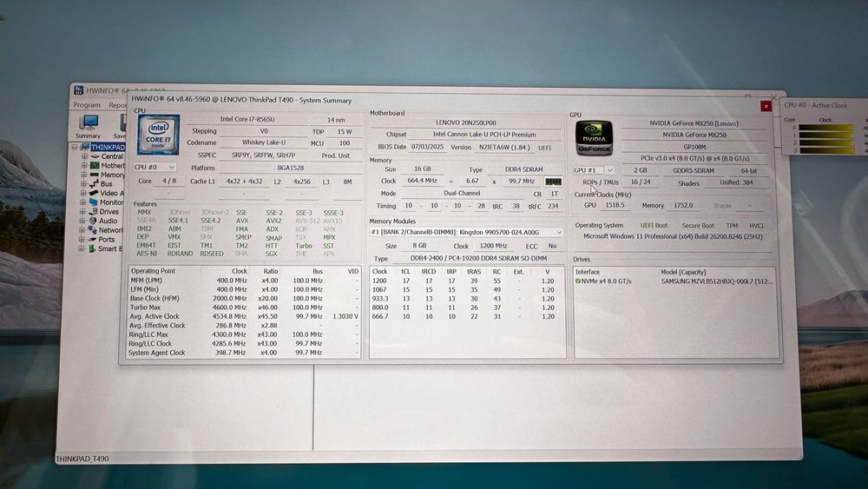Click the Secure Boot indicator

tap(698, 226)
